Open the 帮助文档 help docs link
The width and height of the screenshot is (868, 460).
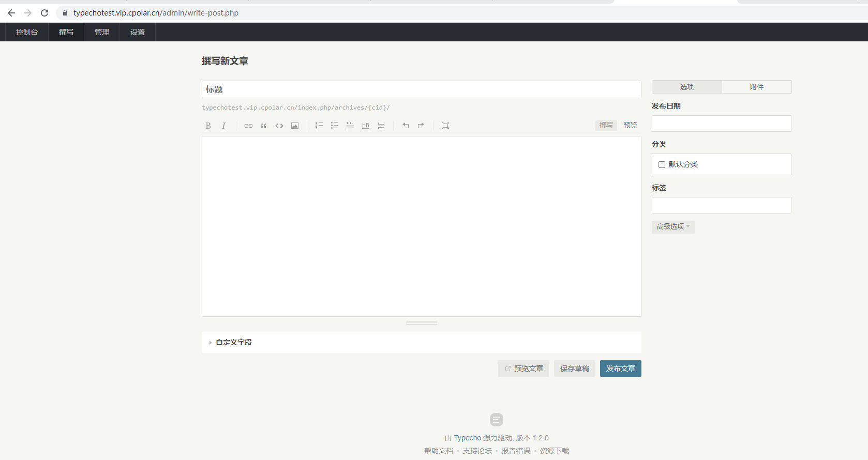click(x=439, y=451)
